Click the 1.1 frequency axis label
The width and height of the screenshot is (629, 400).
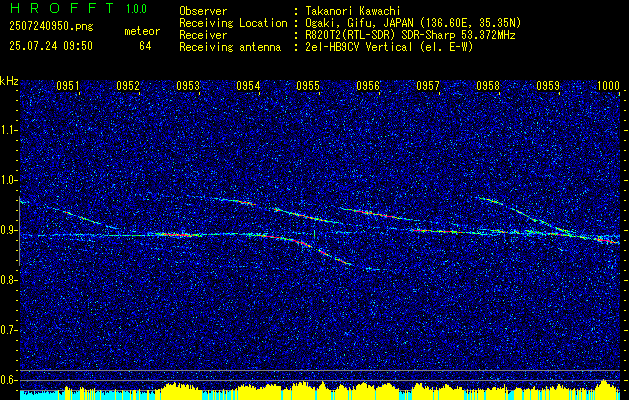click(9, 130)
